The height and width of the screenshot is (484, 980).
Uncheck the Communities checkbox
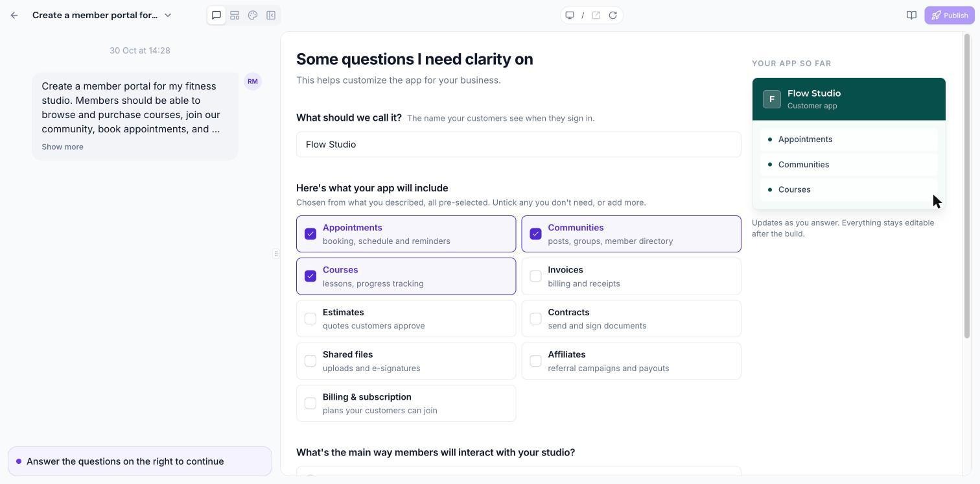(535, 234)
